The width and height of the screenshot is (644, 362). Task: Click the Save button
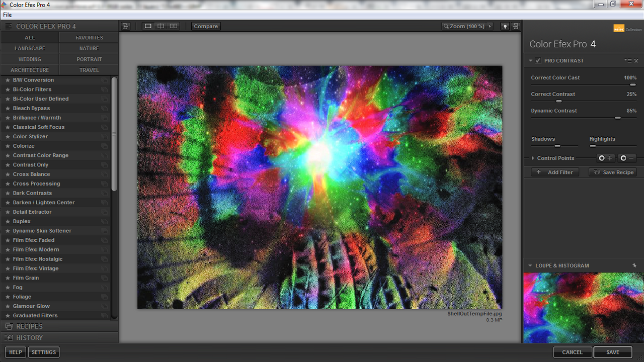coord(613,352)
